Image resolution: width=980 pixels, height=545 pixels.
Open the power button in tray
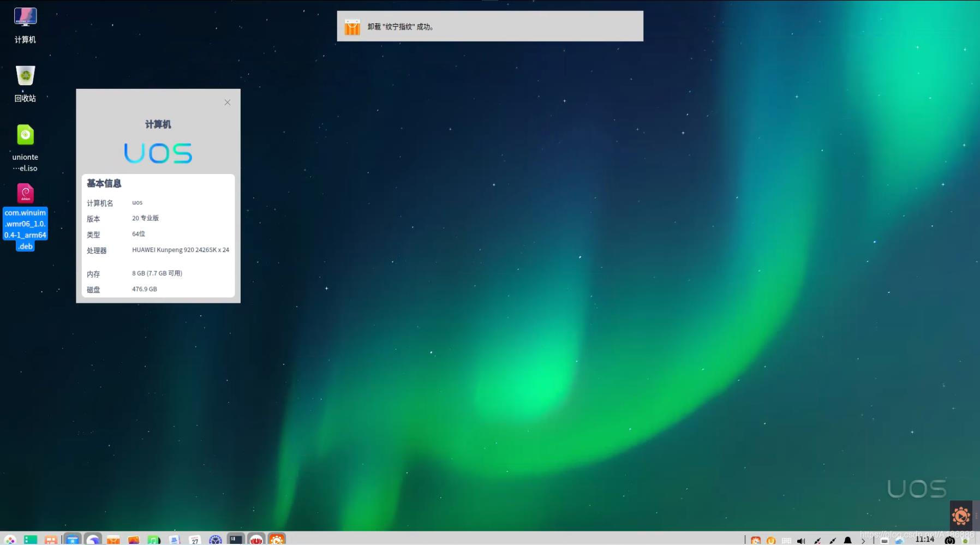(x=949, y=541)
